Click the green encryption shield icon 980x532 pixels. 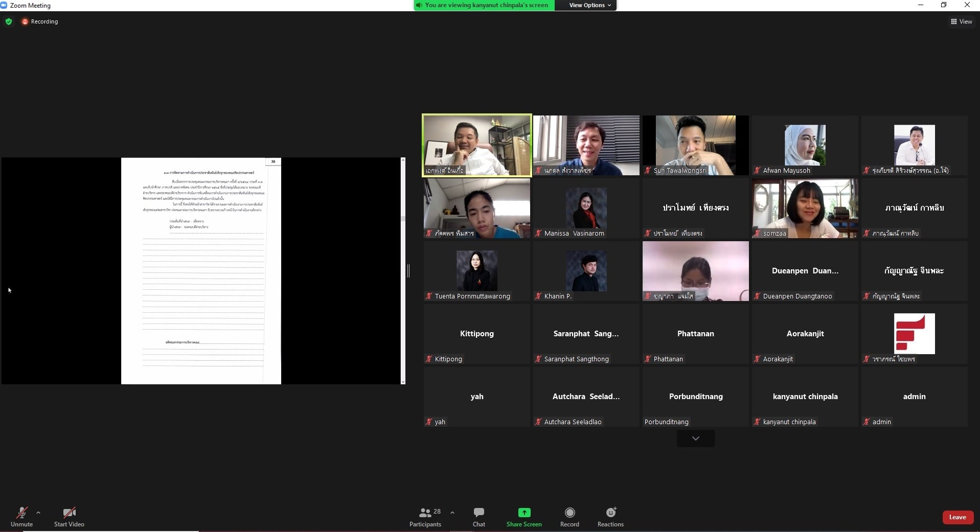9,21
